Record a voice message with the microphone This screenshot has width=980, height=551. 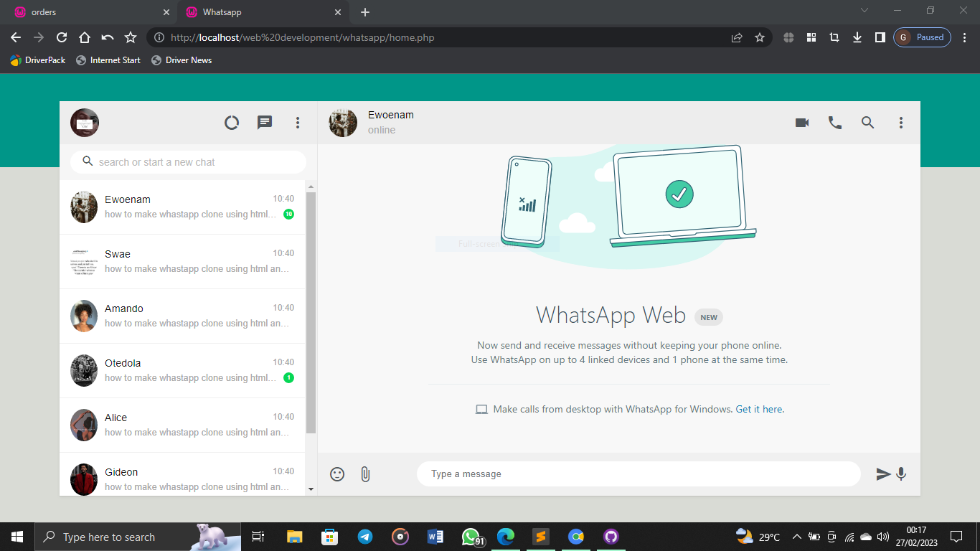tap(901, 474)
